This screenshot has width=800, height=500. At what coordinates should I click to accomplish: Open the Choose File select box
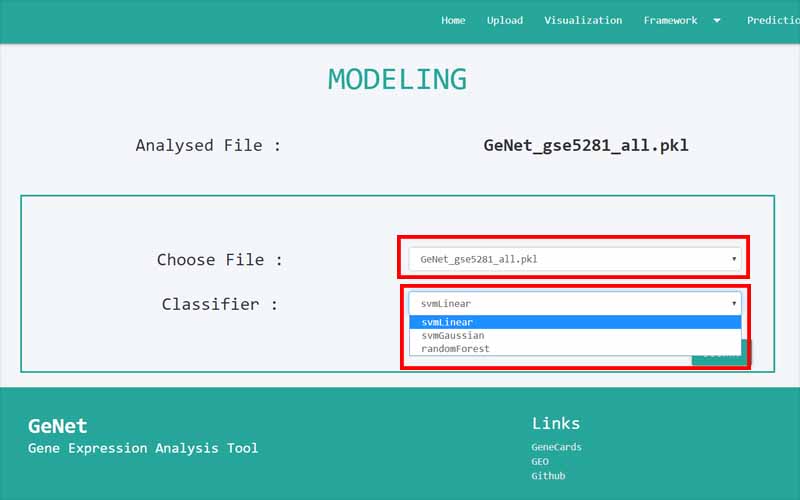(x=574, y=259)
